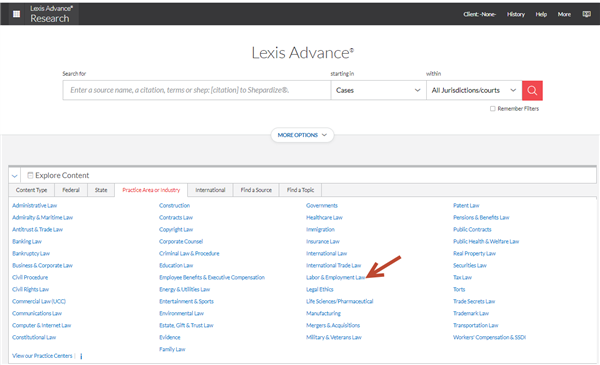
Task: Open Energy & Utilities Law
Action: click(184, 289)
